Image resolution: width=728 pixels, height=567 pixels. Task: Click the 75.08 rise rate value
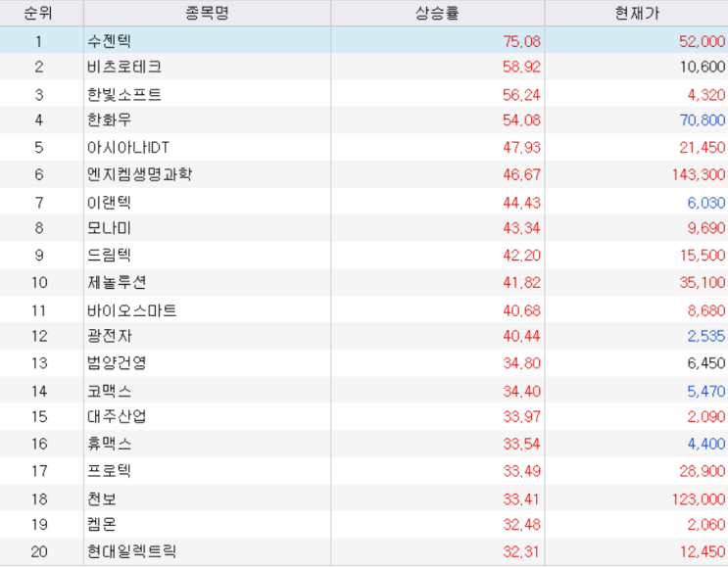click(522, 41)
